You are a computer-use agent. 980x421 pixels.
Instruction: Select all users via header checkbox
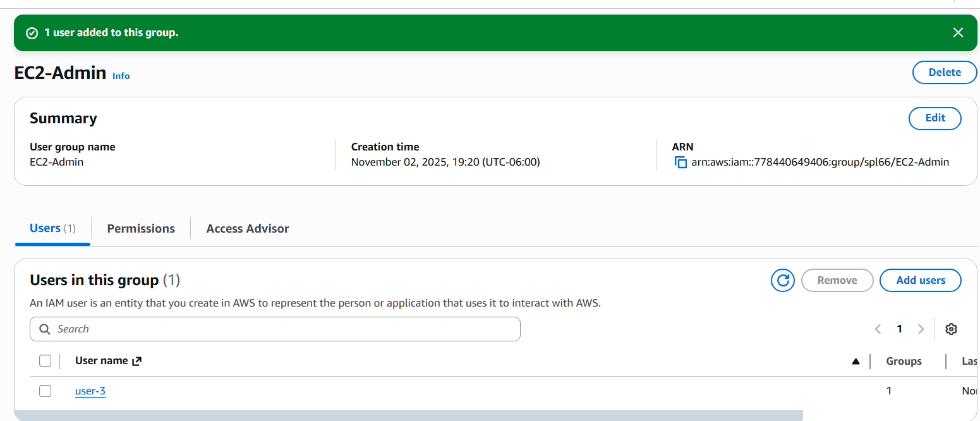(x=45, y=360)
